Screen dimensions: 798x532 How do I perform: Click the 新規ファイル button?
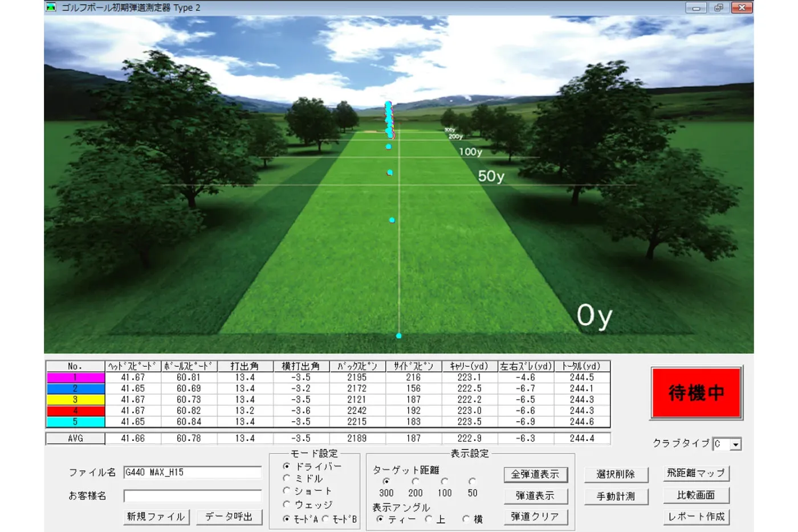[x=156, y=517]
